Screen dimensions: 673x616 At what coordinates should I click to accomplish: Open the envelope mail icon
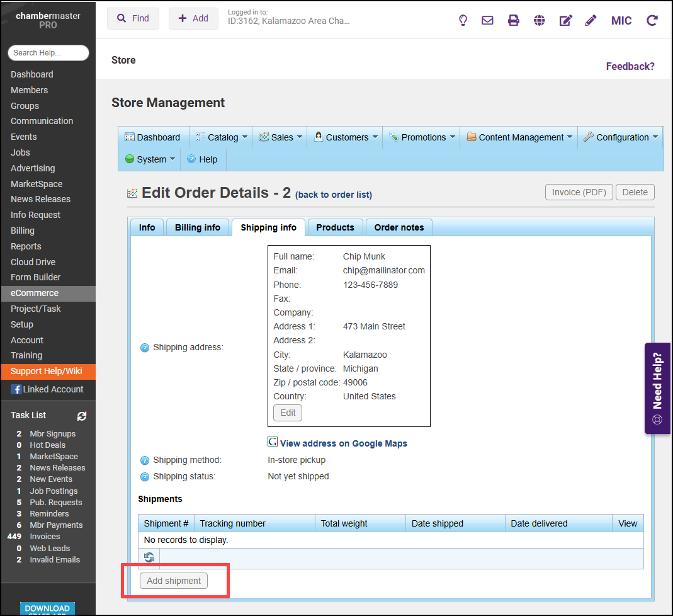coord(487,20)
